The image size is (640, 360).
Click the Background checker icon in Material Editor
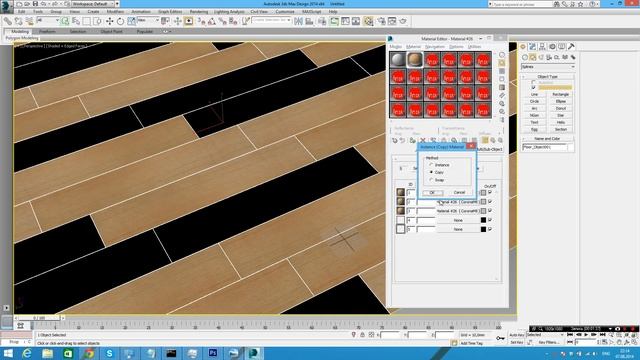point(502,71)
